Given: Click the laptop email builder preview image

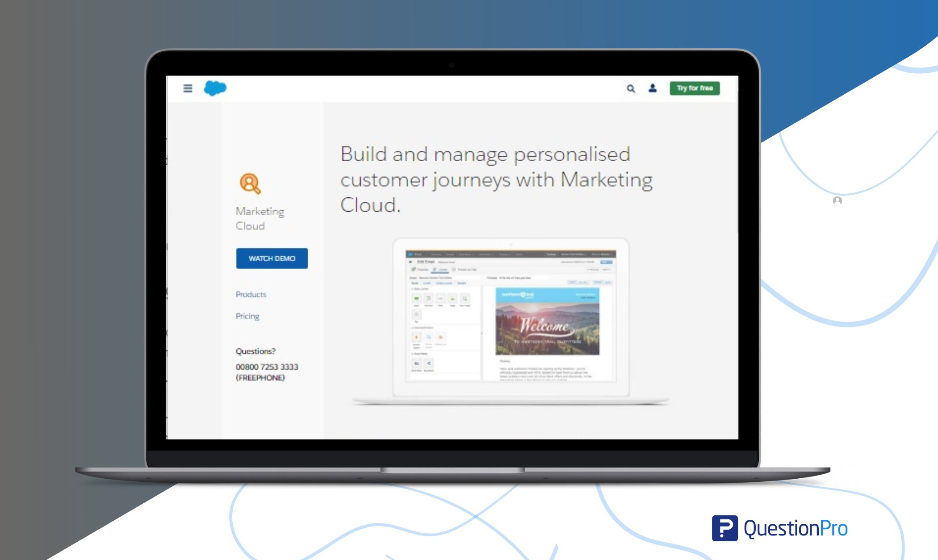Looking at the screenshot, I should [511, 321].
